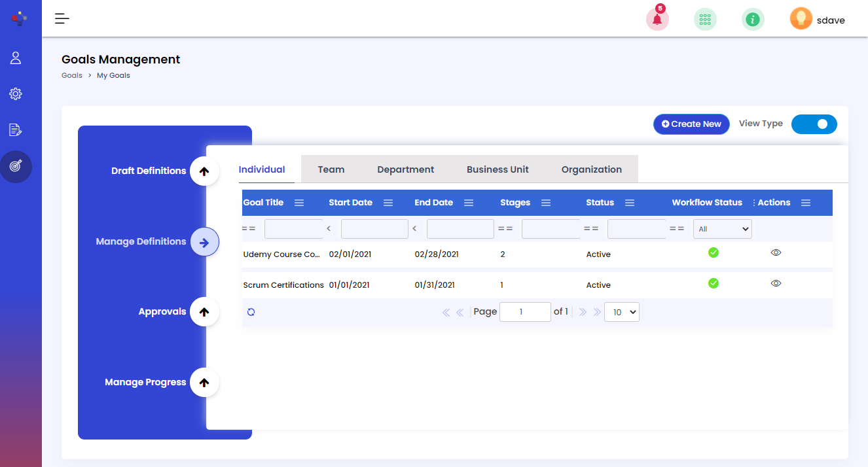This screenshot has height=467, width=868.
Task: Click the Create New button
Action: pyautogui.click(x=691, y=124)
